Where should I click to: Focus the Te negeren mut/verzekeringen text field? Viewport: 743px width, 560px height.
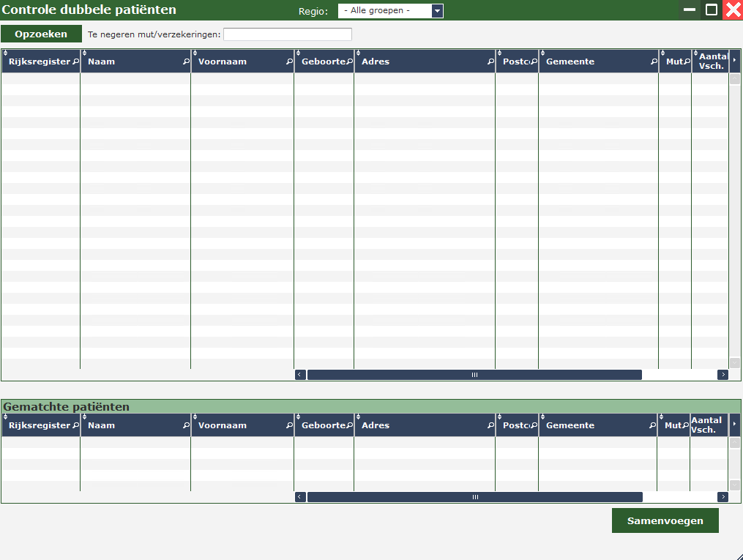pyautogui.click(x=287, y=34)
